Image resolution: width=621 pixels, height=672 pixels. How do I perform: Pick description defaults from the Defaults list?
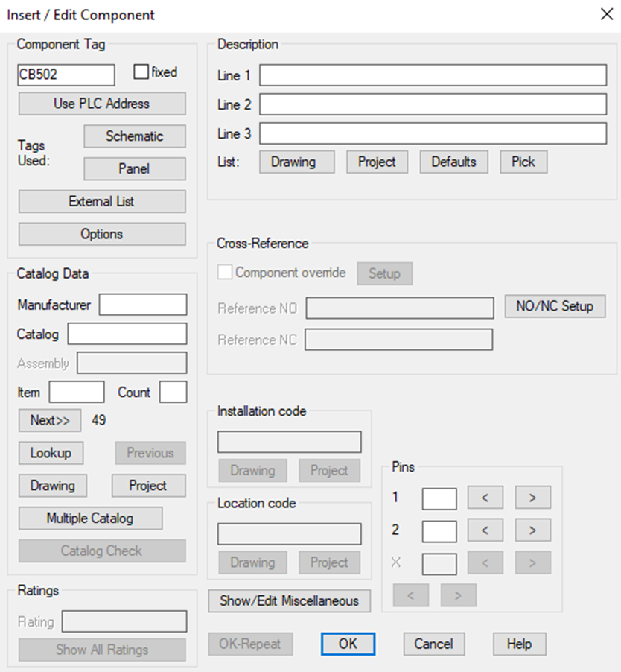coord(453,162)
